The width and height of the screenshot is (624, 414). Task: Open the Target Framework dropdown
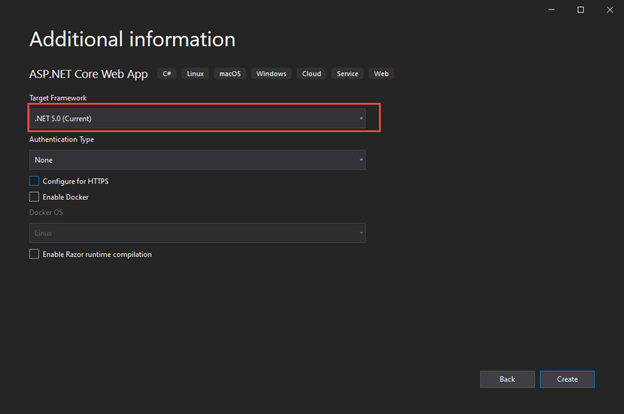tap(197, 119)
